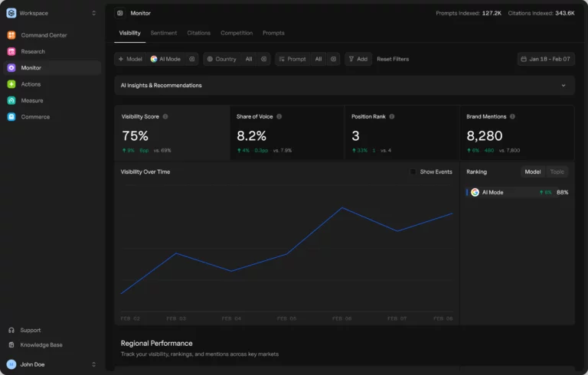The height and width of the screenshot is (375, 588).
Task: Go to the Competition tab
Action: 237,33
